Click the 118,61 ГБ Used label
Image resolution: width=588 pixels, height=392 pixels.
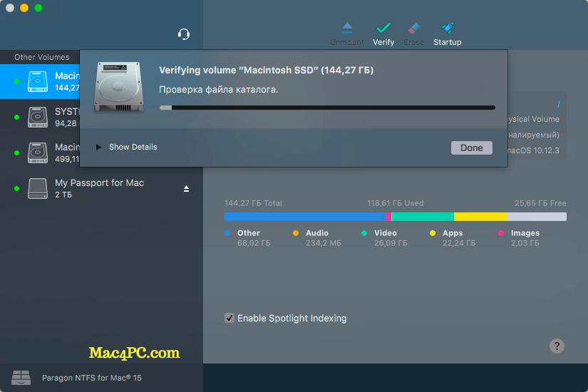(x=396, y=203)
